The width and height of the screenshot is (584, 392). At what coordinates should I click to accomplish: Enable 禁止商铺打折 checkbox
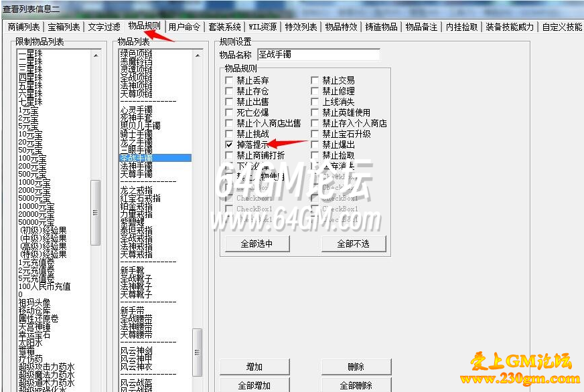(229, 155)
